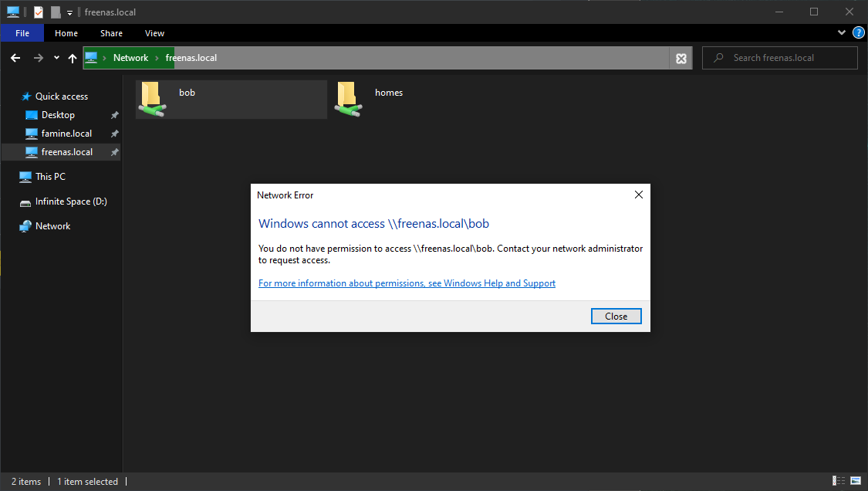Open Desktop in the navigation pane
Screen dimensions: 868x491
tap(58, 115)
